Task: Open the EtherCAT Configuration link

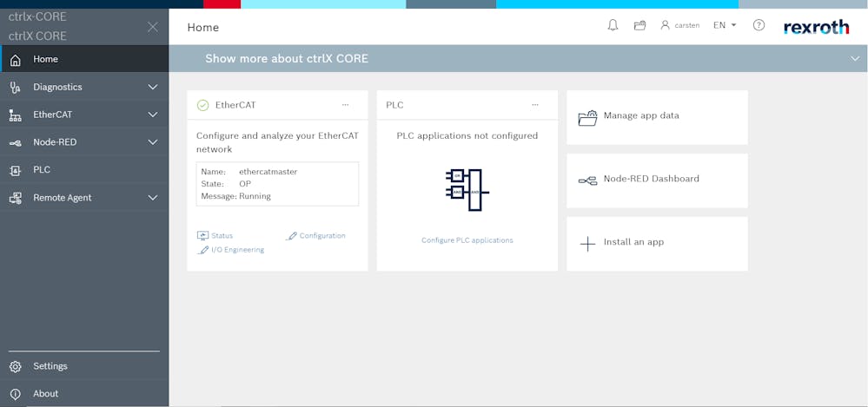Action: pos(322,235)
